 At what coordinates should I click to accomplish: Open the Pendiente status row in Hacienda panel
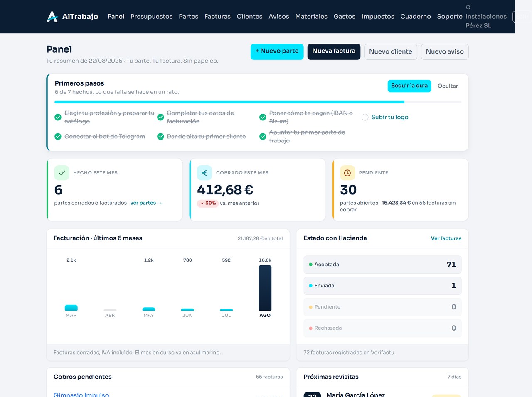click(x=382, y=307)
